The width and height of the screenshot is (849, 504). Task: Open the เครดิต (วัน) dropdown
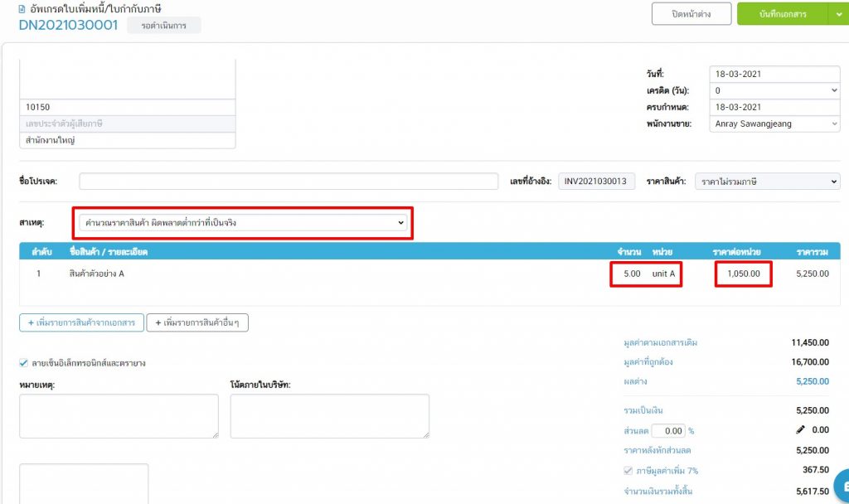click(774, 90)
